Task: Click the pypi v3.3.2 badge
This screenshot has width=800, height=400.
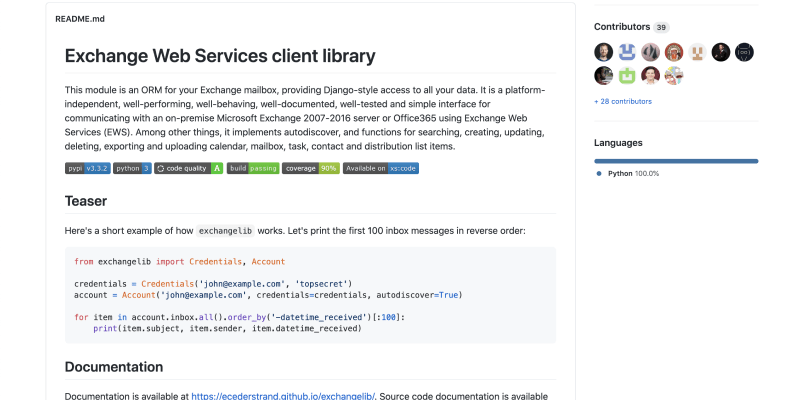Action: [x=87, y=169]
